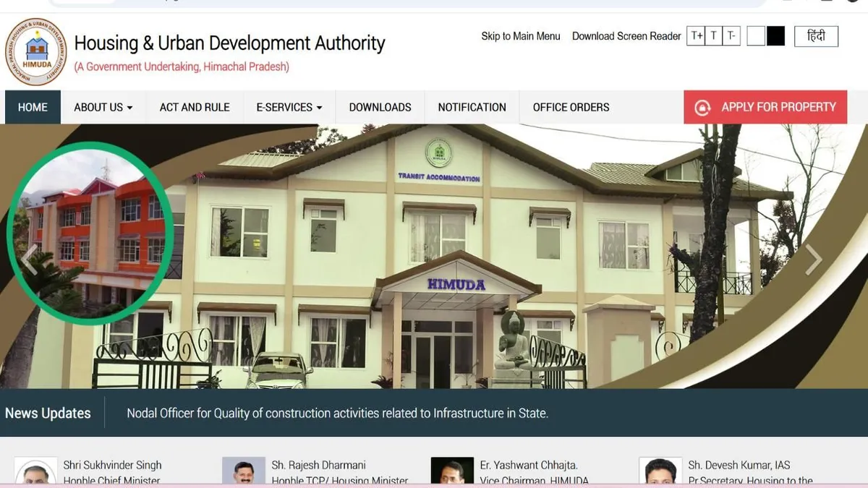Open the Act and Rule page

(x=195, y=107)
